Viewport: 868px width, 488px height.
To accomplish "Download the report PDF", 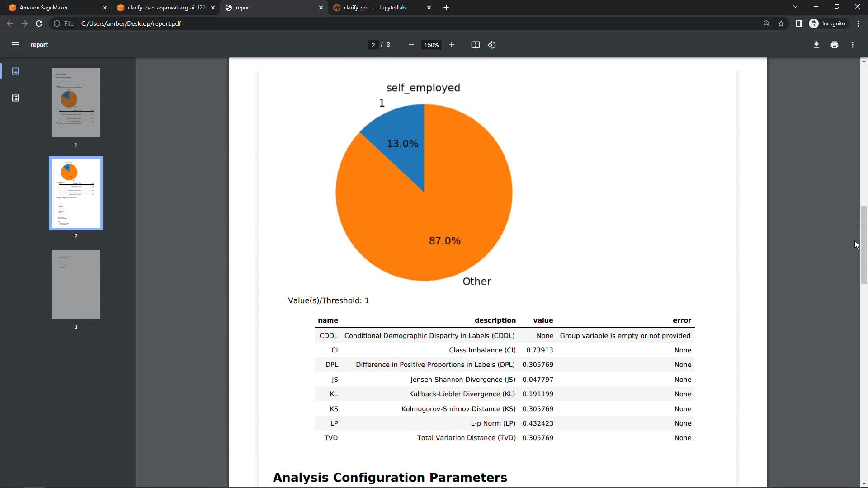I will point(816,45).
